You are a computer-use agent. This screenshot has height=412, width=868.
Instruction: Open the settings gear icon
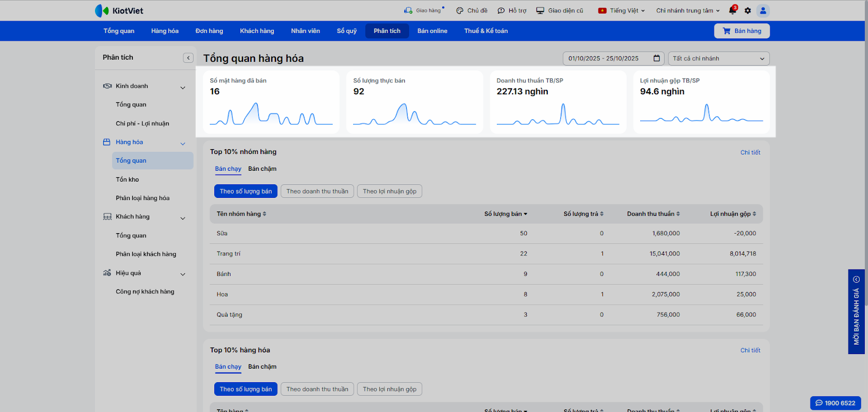tap(748, 10)
